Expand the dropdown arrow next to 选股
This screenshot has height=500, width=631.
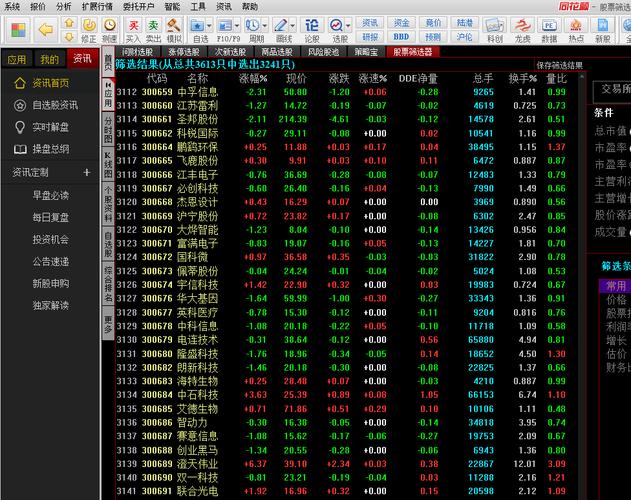coord(348,26)
